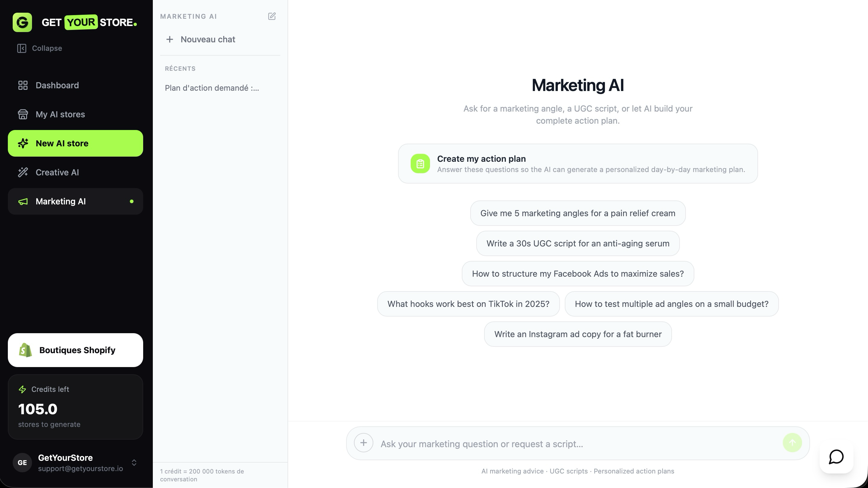Collapse the left sidebar

click(x=40, y=48)
